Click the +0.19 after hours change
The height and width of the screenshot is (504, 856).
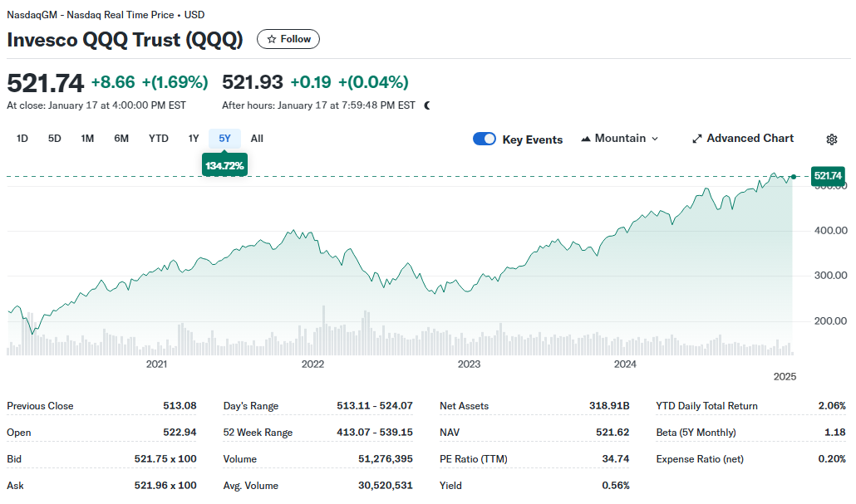[311, 82]
